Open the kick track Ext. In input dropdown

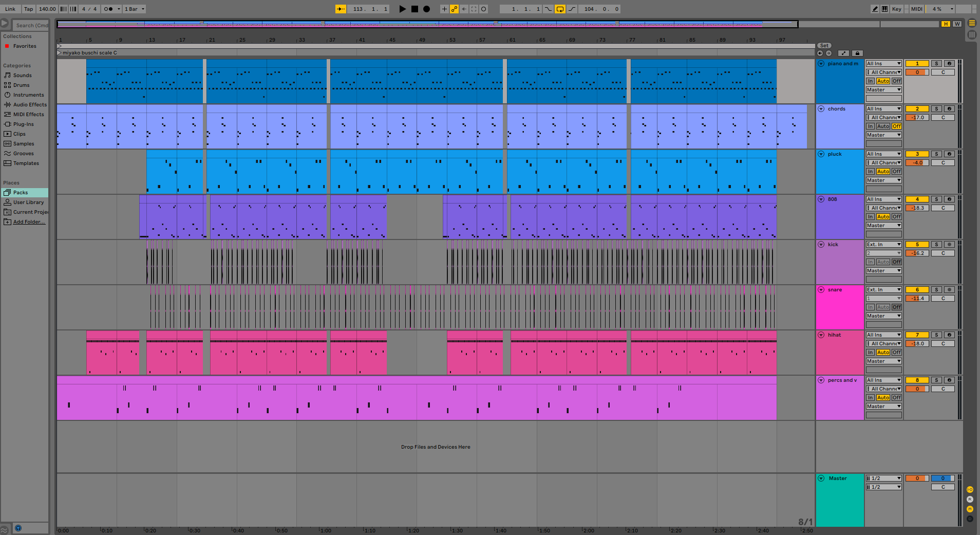pos(883,245)
